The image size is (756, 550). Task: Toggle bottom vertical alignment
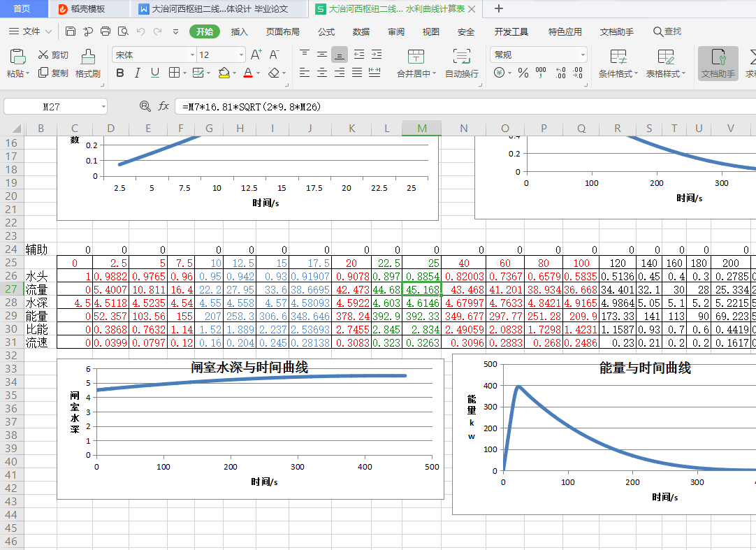coord(340,55)
